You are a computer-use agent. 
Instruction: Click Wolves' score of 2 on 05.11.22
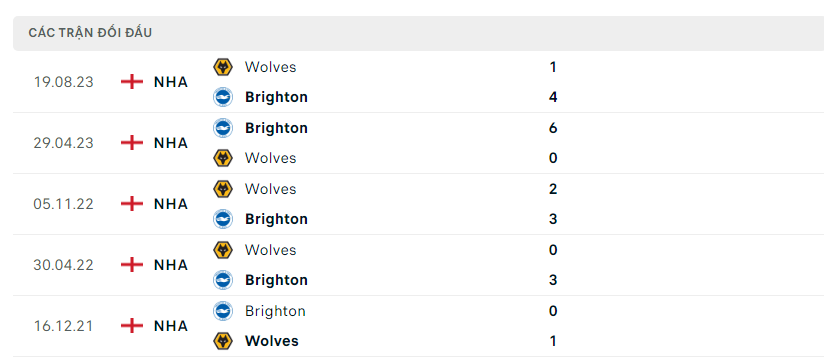pos(553,189)
